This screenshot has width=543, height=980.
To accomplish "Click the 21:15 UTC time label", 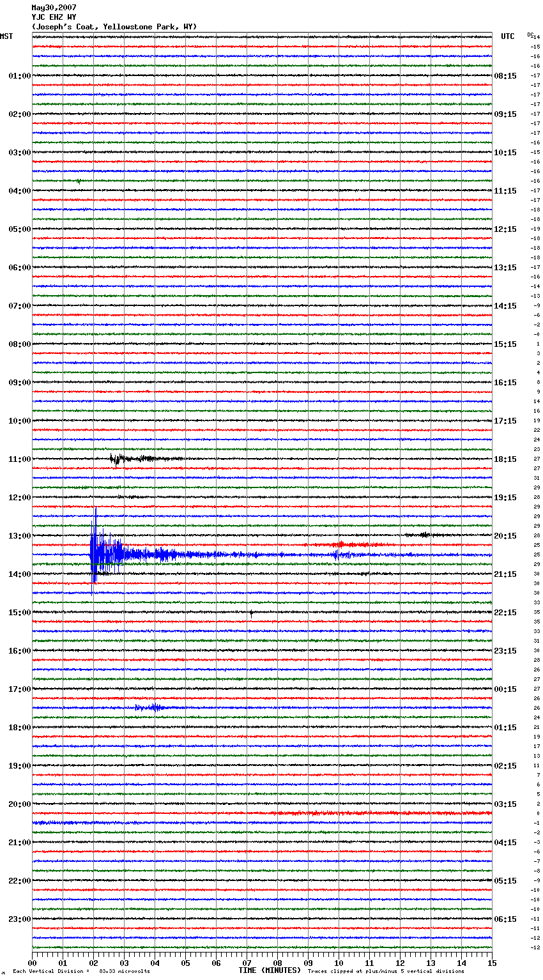I will (505, 574).
